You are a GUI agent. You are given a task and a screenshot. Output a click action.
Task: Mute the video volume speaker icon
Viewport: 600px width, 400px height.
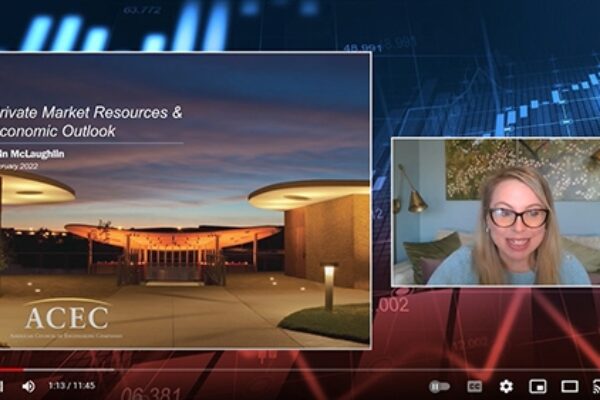click(x=29, y=386)
